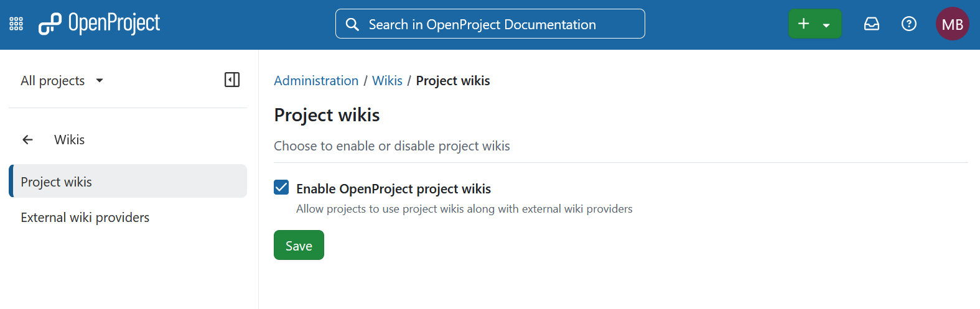Go back using the Wikis arrow icon
This screenshot has width=980, height=309.
(x=27, y=140)
